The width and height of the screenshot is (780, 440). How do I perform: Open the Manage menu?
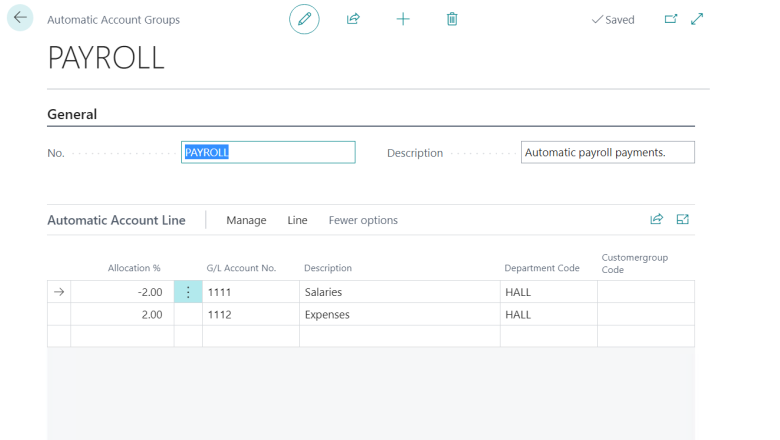(246, 220)
